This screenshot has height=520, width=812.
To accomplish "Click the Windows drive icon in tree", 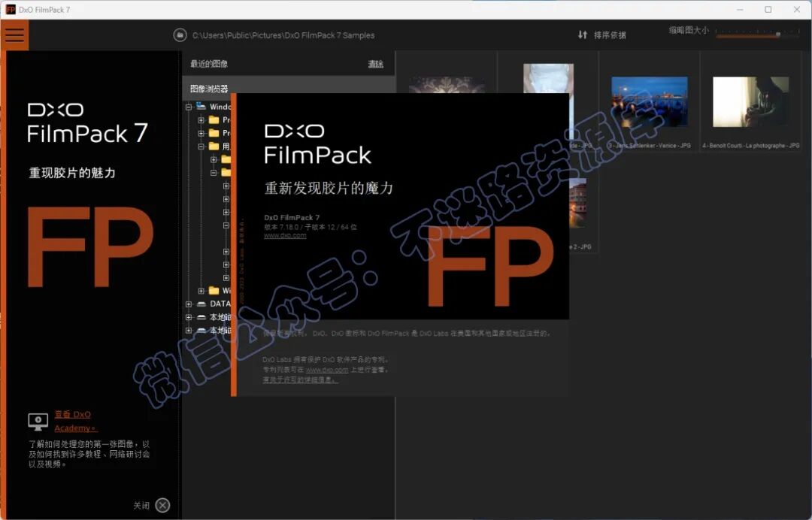I will (x=201, y=107).
